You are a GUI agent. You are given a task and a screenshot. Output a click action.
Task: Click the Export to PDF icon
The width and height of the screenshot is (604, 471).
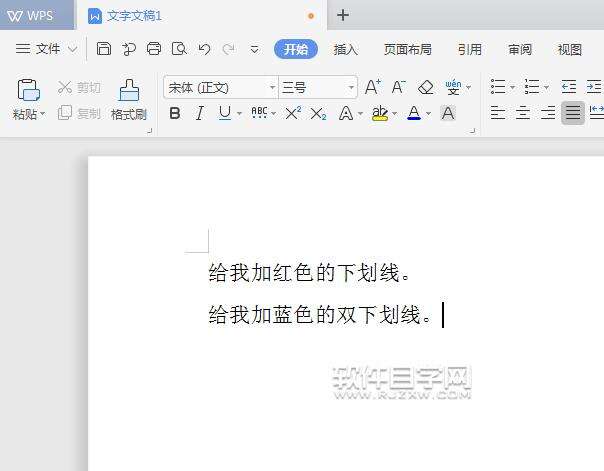tap(129, 49)
